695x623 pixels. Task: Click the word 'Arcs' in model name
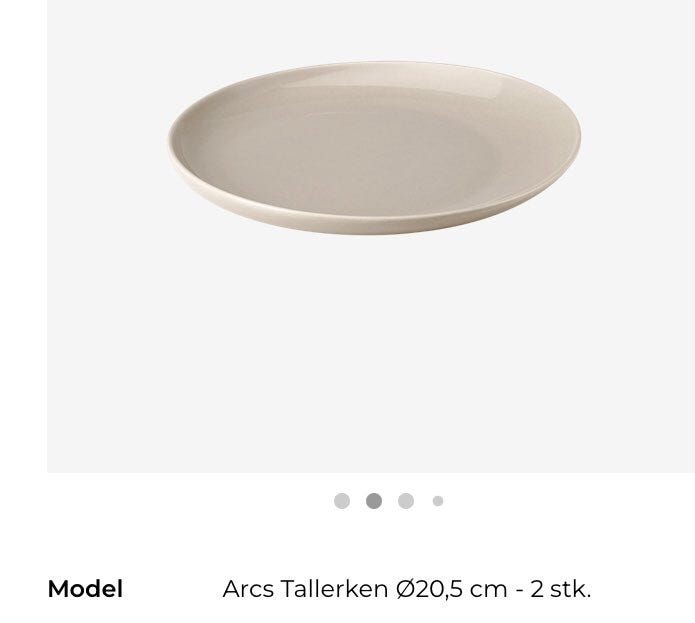click(x=246, y=589)
